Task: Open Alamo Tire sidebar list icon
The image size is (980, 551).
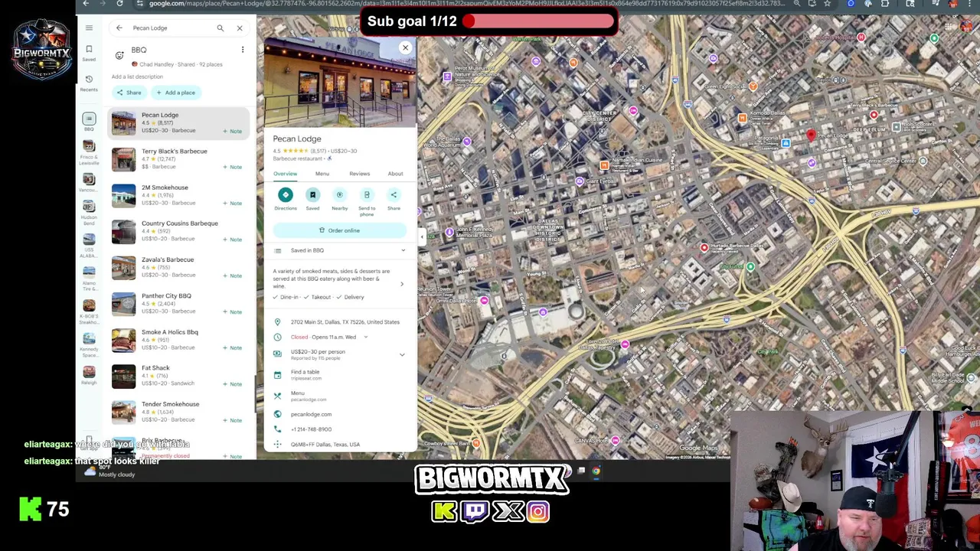Action: (x=89, y=278)
